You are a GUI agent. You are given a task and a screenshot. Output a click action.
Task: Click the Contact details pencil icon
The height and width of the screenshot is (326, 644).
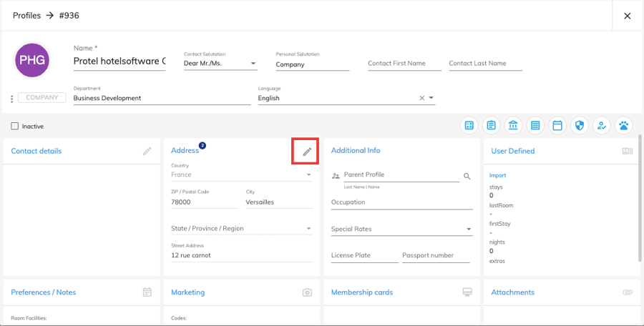(x=147, y=152)
